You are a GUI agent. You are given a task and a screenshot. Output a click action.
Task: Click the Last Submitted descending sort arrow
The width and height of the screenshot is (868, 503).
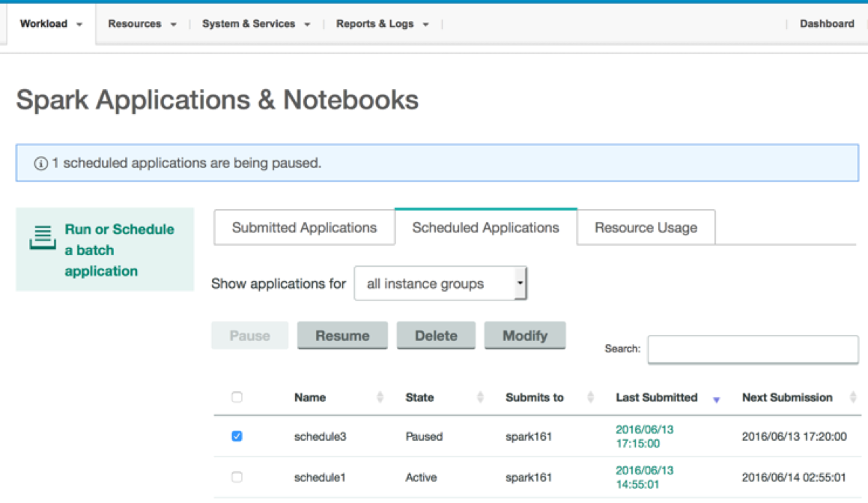pos(716,400)
